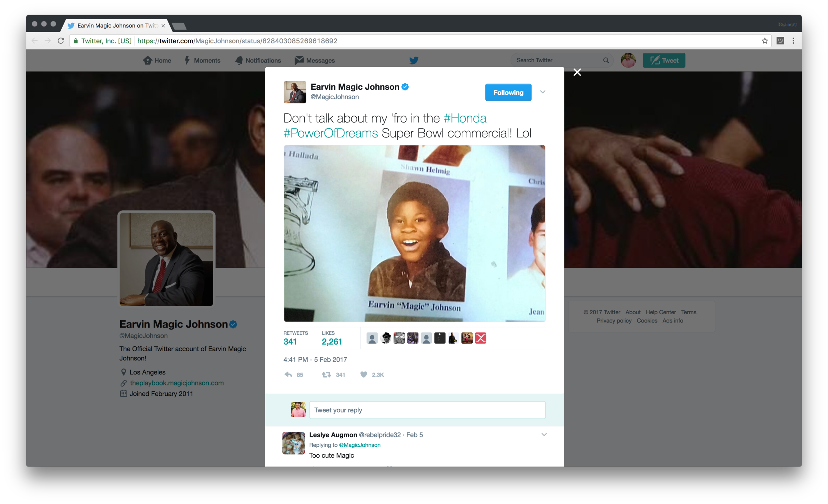Click the #PowerOfDreams hashtag link
Screen dimensions: 828x504
[331, 133]
